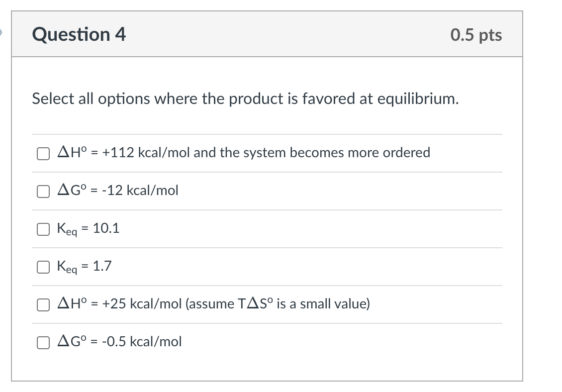Click the answer about system becoming more ordered
The image size is (562, 392).
tap(243, 153)
